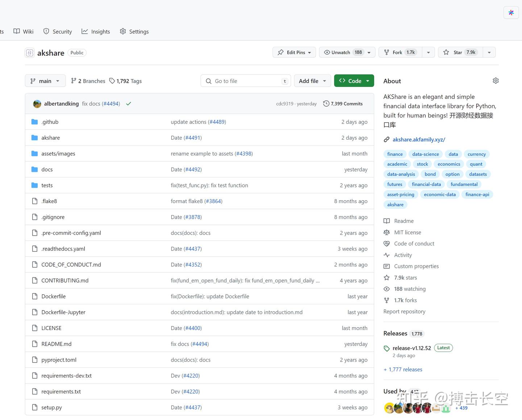Click the akshare repository logo icon

click(30, 53)
